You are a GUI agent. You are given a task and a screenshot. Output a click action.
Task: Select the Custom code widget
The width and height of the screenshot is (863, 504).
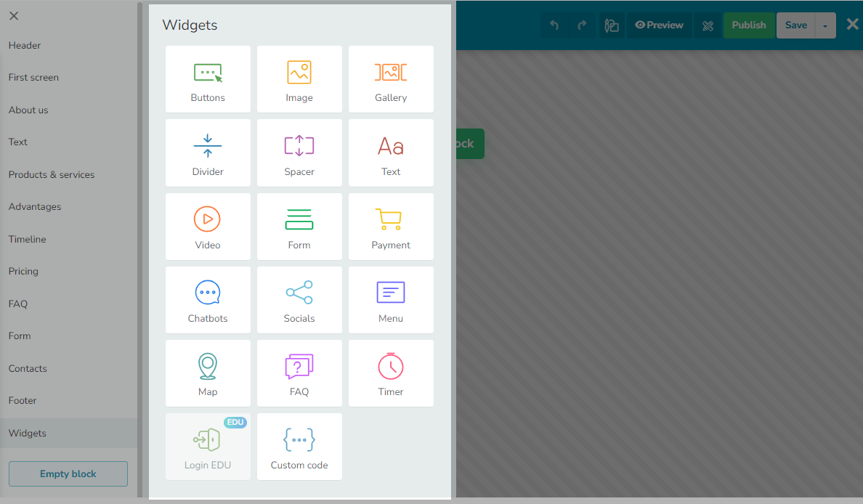click(x=299, y=447)
